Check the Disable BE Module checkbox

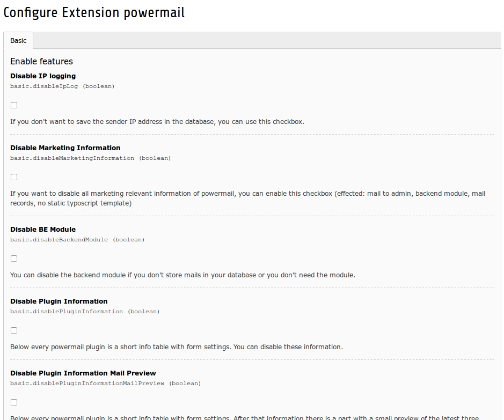[x=14, y=259]
